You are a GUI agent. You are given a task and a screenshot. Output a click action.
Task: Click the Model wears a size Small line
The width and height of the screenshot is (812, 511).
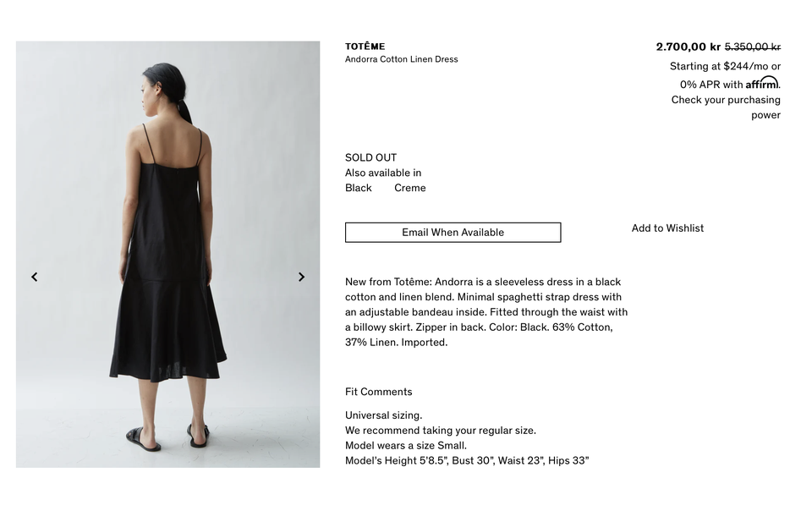point(406,445)
